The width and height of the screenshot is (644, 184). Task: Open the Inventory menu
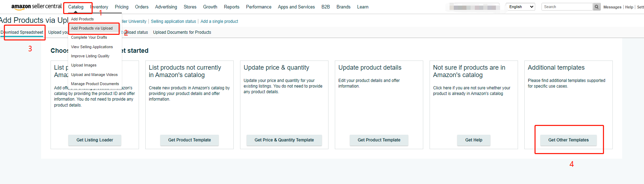pyautogui.click(x=99, y=7)
